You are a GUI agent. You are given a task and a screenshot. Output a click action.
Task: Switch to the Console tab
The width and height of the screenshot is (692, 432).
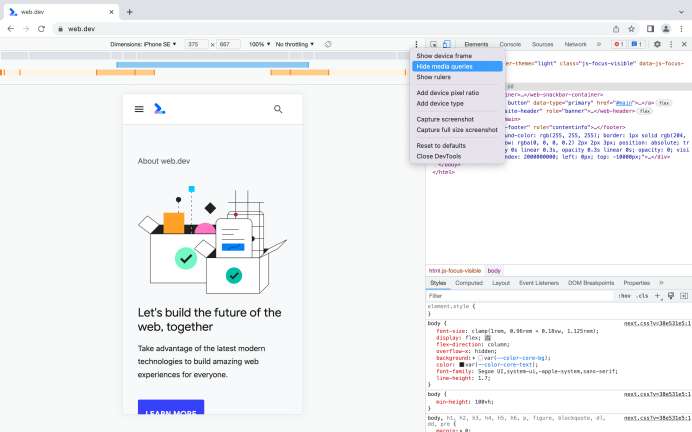[x=510, y=44]
